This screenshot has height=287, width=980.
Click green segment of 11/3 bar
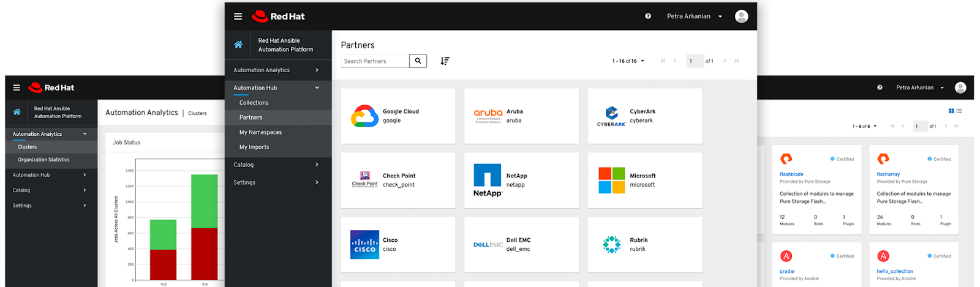pyautogui.click(x=205, y=201)
